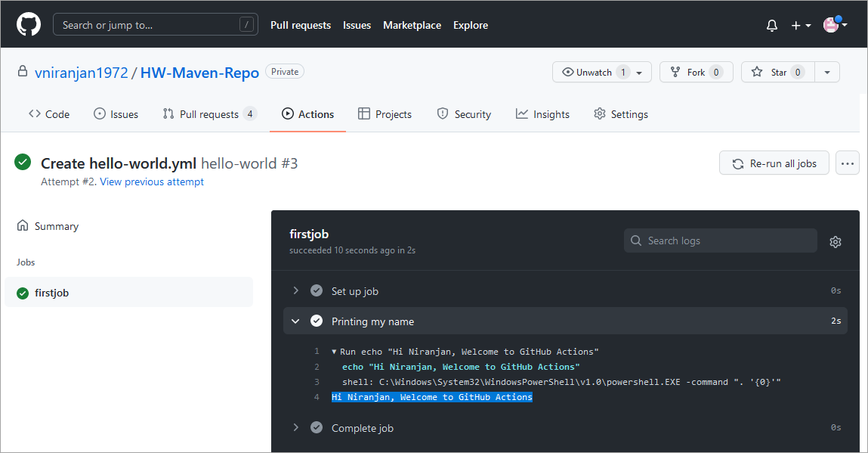The width and height of the screenshot is (868, 453).
Task: Click the GitHub logo icon
Action: coord(29,25)
